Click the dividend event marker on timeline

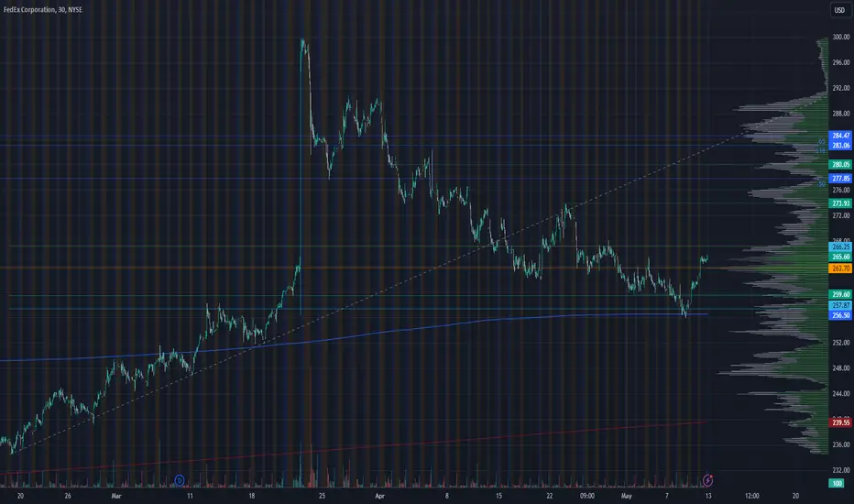[180, 480]
